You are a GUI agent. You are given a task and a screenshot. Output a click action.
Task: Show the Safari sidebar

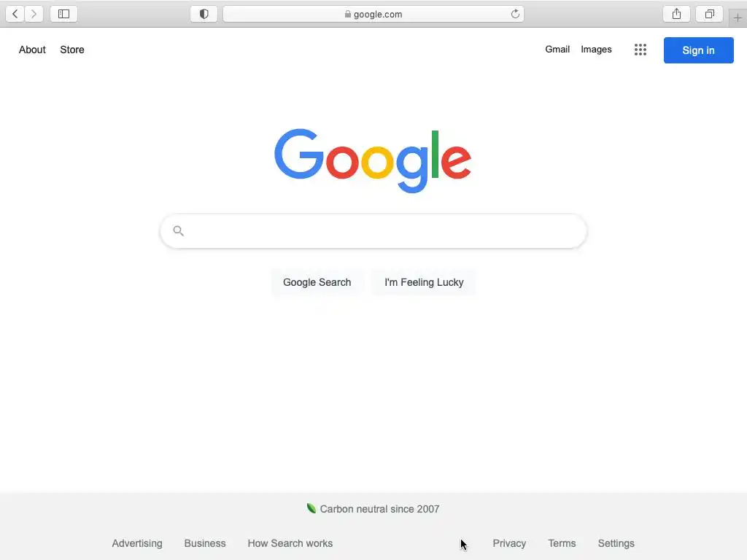(x=64, y=14)
